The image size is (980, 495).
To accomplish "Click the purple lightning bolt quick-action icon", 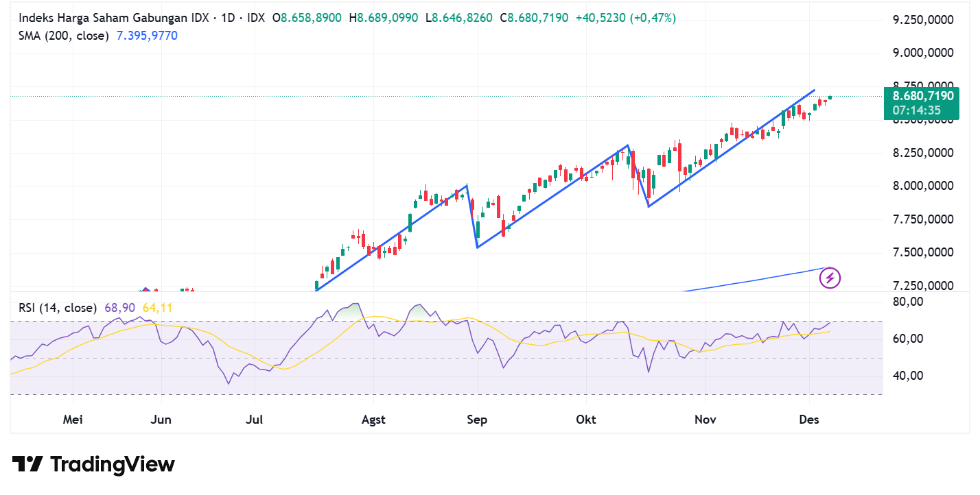I will click(830, 278).
